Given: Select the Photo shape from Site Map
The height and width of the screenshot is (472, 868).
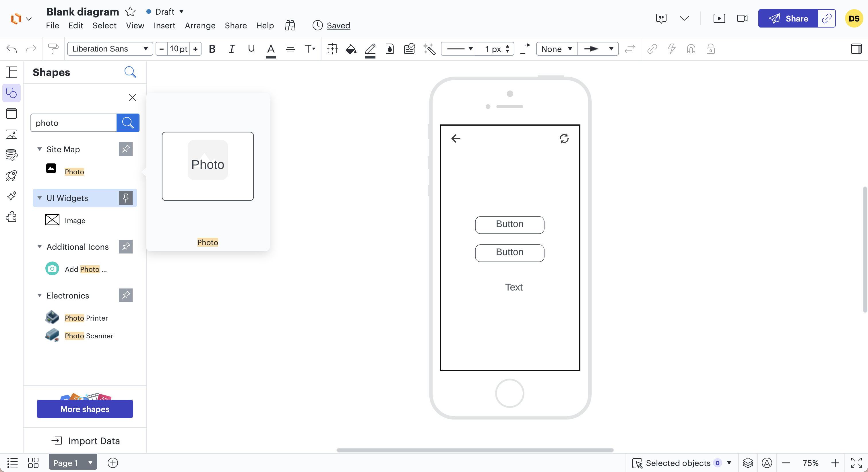Looking at the screenshot, I should (x=74, y=172).
